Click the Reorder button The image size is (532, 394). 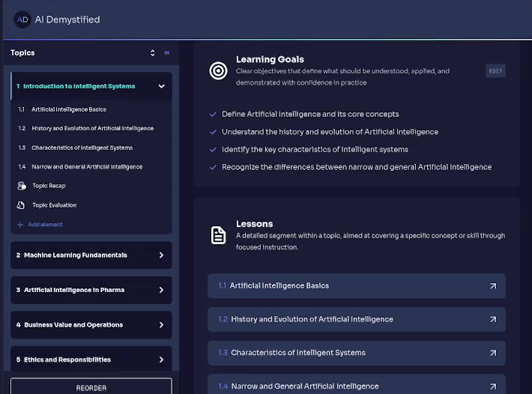coord(91,387)
